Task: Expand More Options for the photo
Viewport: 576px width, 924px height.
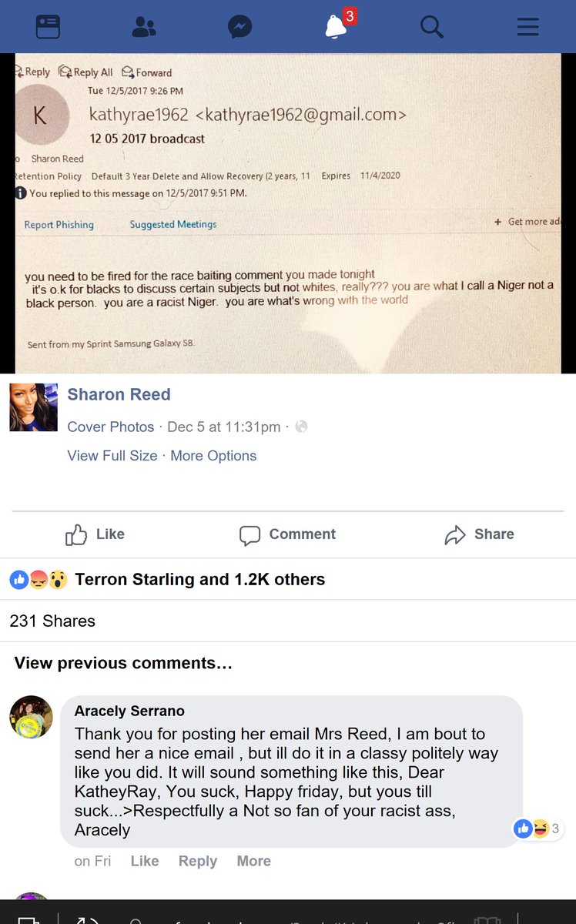Action: click(213, 456)
